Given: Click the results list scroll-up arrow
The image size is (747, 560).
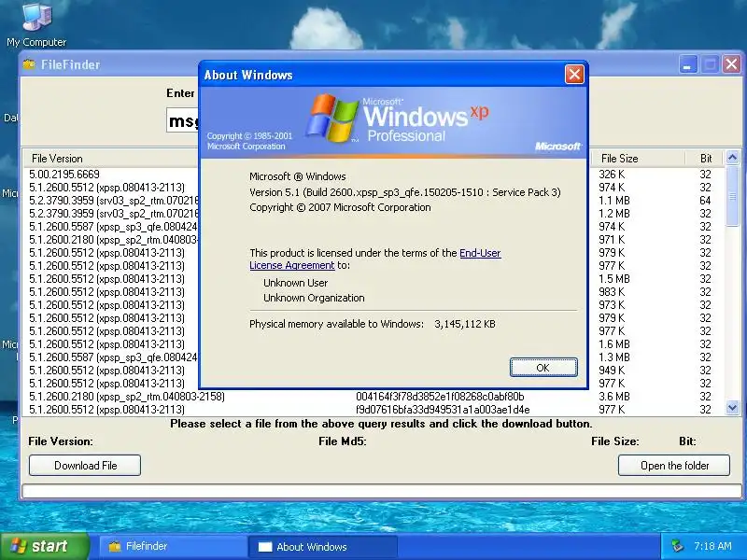Looking at the screenshot, I should (733, 157).
